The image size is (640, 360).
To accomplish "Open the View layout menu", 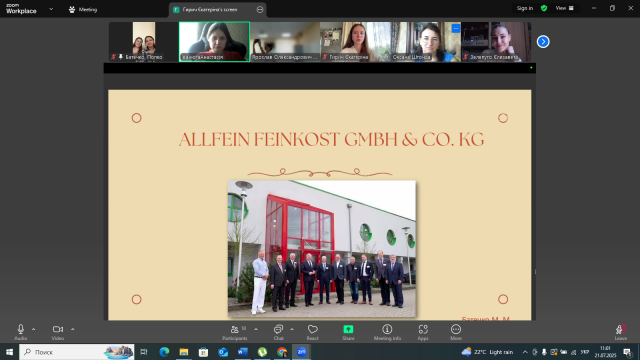I will (564, 8).
